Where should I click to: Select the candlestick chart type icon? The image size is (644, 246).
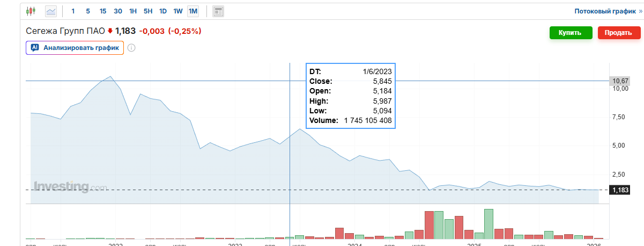(31, 11)
